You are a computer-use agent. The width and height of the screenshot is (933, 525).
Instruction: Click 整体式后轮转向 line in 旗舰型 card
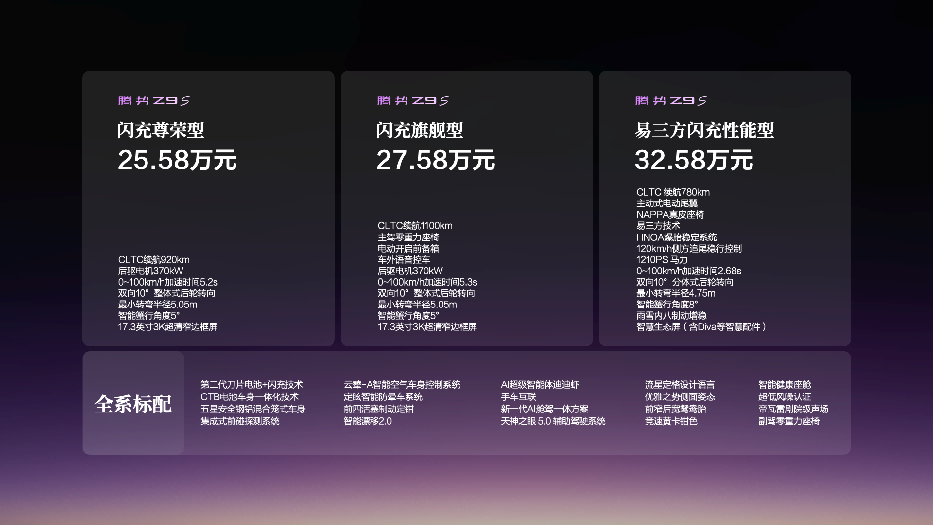426,293
